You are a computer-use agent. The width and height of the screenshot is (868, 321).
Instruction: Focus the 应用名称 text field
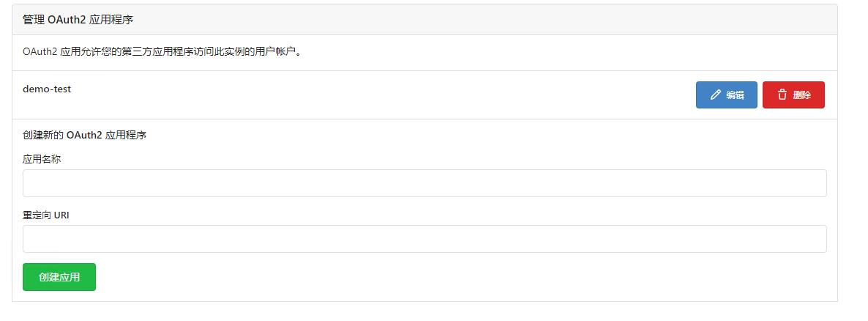(424, 183)
